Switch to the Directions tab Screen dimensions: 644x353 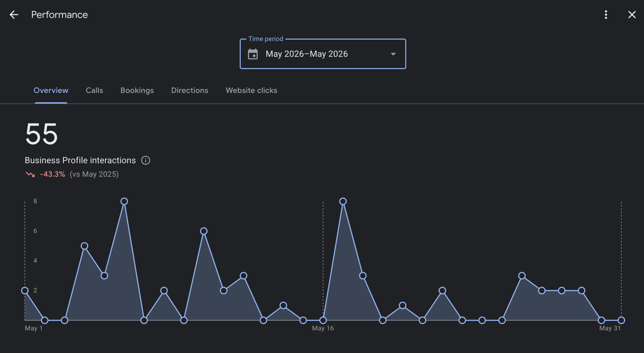(190, 90)
